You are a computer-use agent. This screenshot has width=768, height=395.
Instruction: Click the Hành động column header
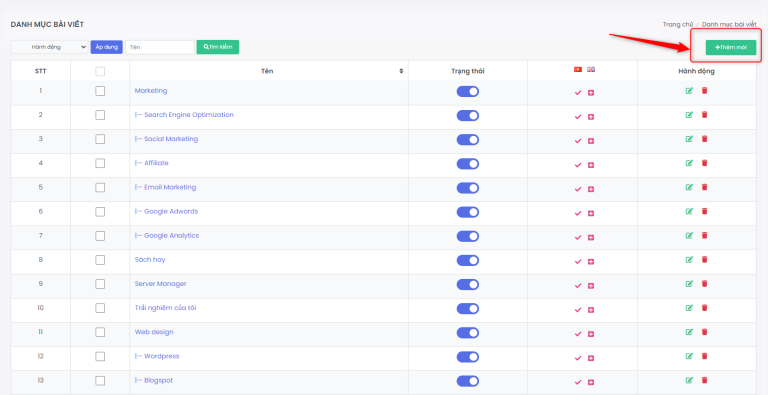(696, 72)
